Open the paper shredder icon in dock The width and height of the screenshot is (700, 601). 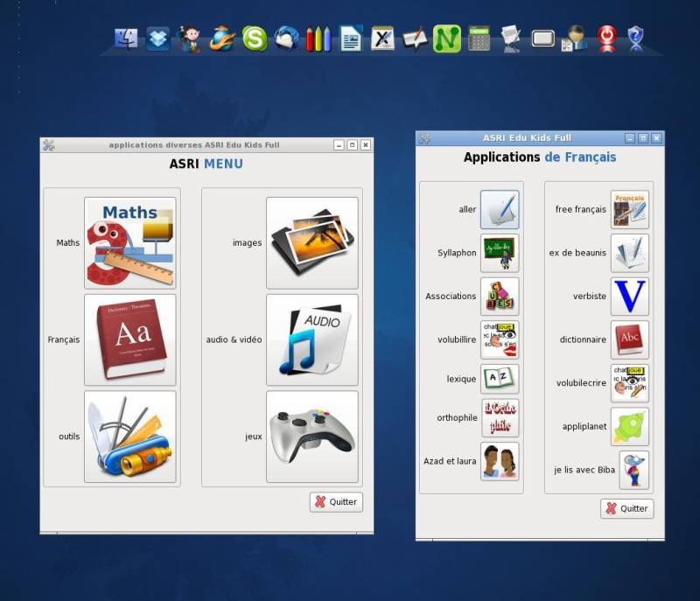click(x=511, y=38)
